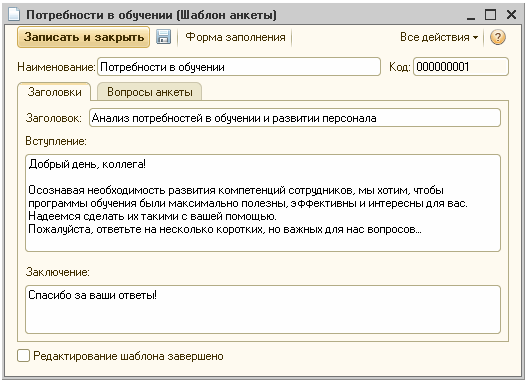528x382 pixels.
Task: Minimize the Шаблон анкеты window
Action: pos(471,15)
